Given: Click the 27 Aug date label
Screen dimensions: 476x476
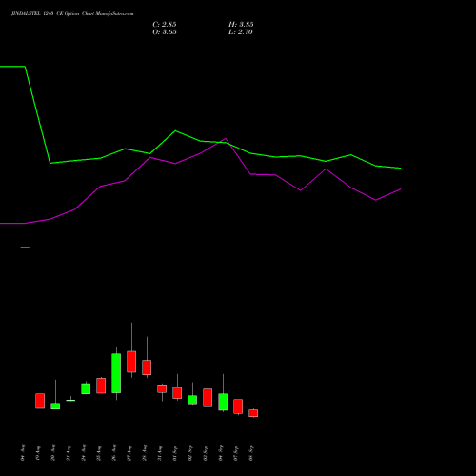Looking at the screenshot, I should [x=129, y=453].
